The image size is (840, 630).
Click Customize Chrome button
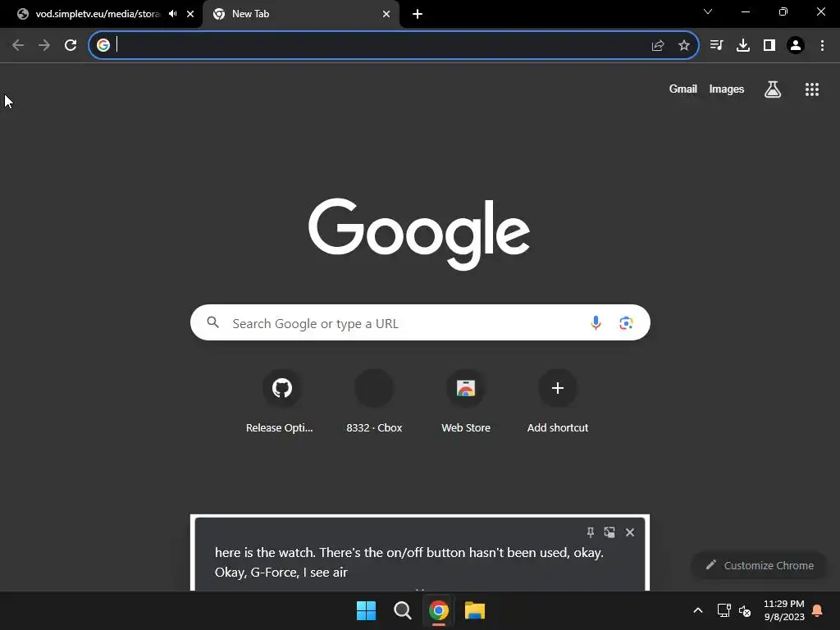click(760, 566)
